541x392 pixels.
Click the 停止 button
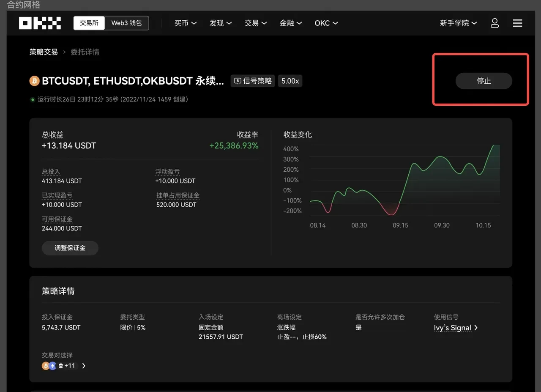(484, 81)
